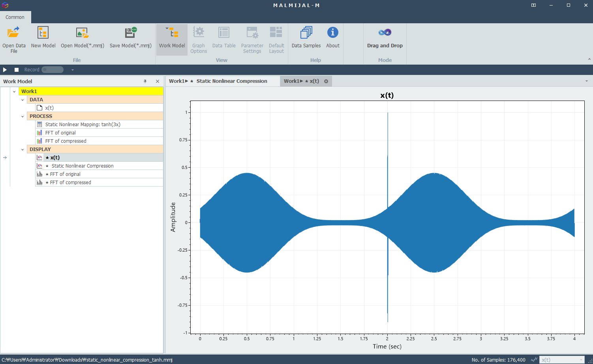Select ★ FFT of original display item
The width and height of the screenshot is (593, 364).
click(x=99, y=174)
